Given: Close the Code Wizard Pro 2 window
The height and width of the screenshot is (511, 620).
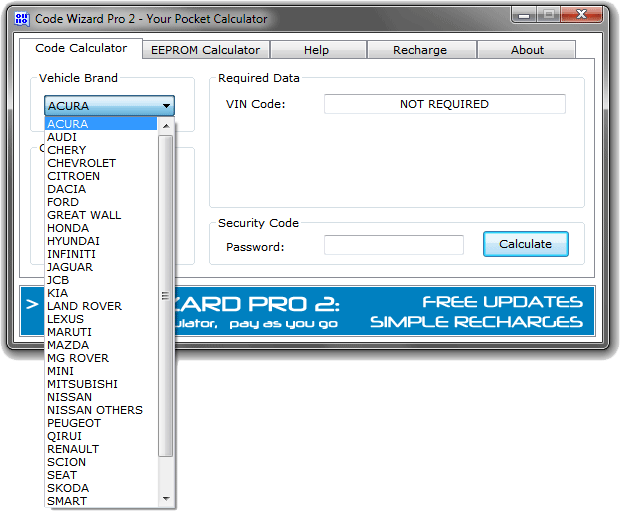Looking at the screenshot, I should point(581,15).
